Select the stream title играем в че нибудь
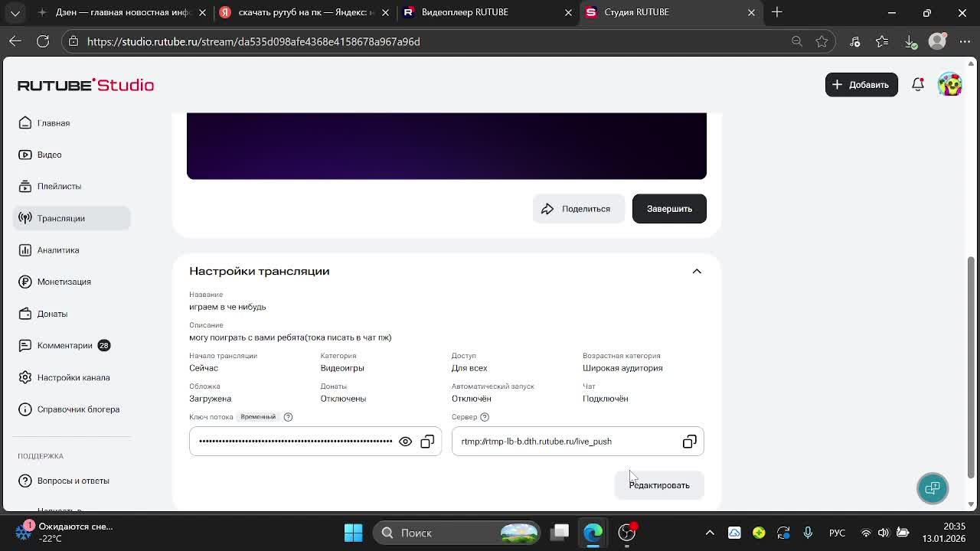Image resolution: width=980 pixels, height=551 pixels. (x=227, y=307)
